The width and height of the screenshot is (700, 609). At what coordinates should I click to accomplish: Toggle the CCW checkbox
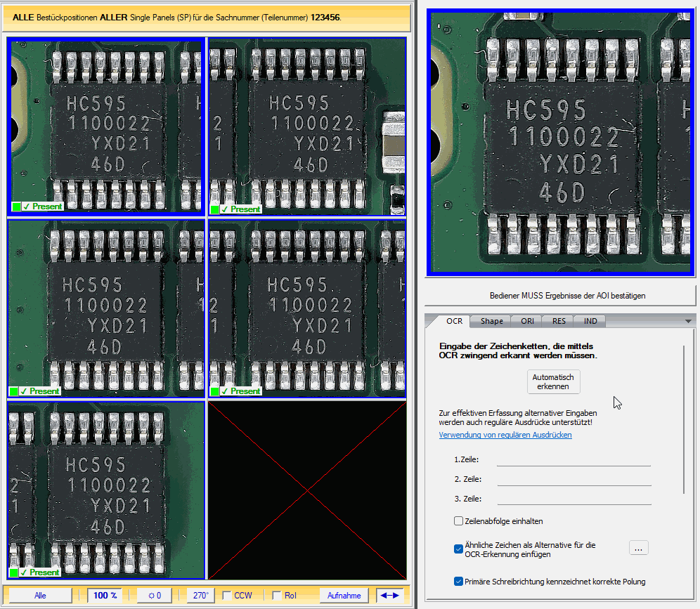227,596
